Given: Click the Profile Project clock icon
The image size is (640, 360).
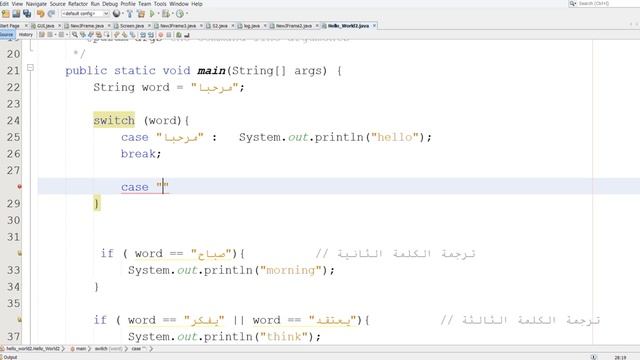Looking at the screenshot, I should (180, 13).
